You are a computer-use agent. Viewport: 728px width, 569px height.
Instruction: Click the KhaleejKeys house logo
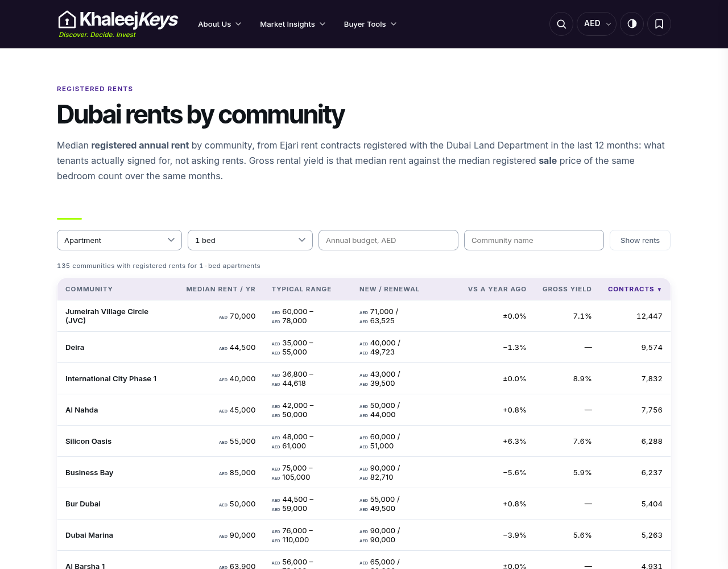coord(118,24)
